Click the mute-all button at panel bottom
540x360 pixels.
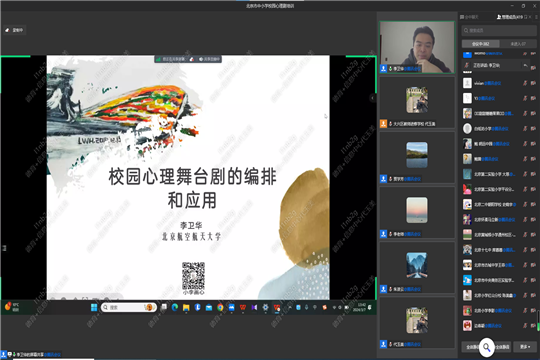tap(470, 347)
